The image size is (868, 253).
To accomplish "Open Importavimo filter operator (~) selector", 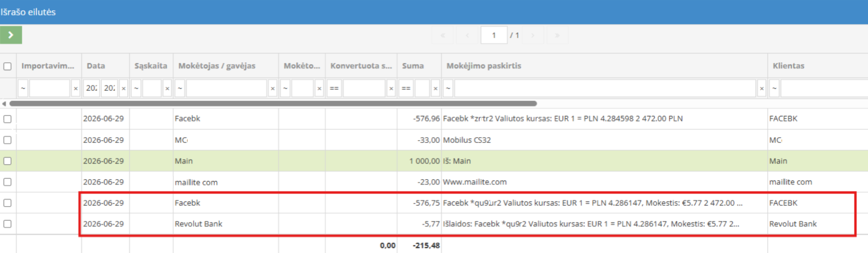I will (23, 88).
